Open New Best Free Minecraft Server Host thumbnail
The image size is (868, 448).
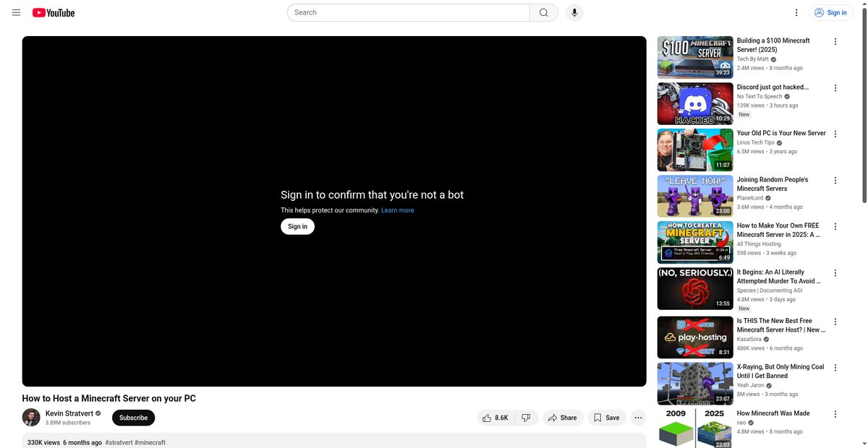695,337
